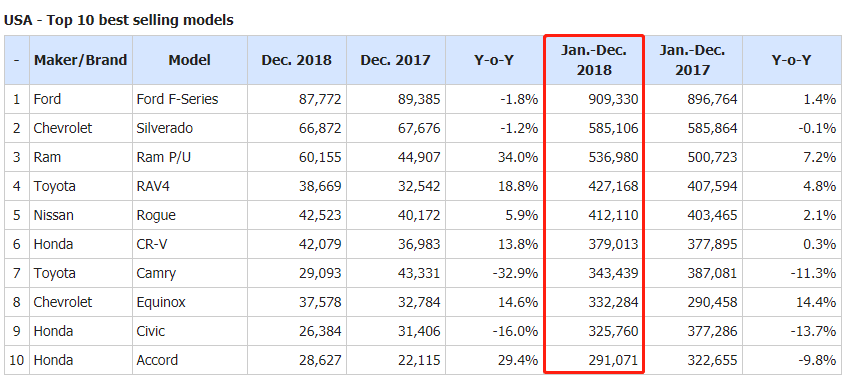Click the value 87,772
Image resolution: width=842 pixels, height=375 pixels.
[x=320, y=99]
